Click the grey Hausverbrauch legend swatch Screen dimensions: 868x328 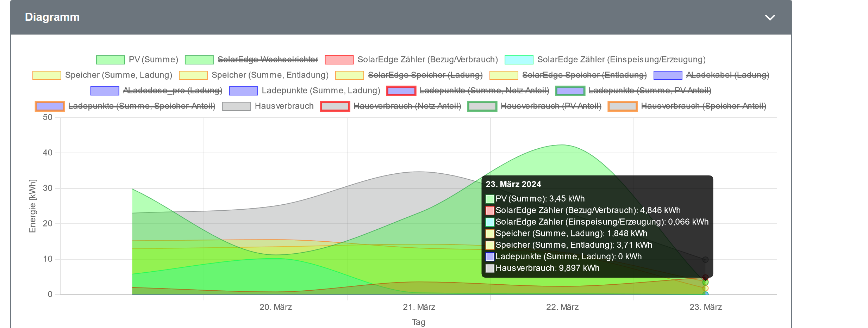click(237, 106)
